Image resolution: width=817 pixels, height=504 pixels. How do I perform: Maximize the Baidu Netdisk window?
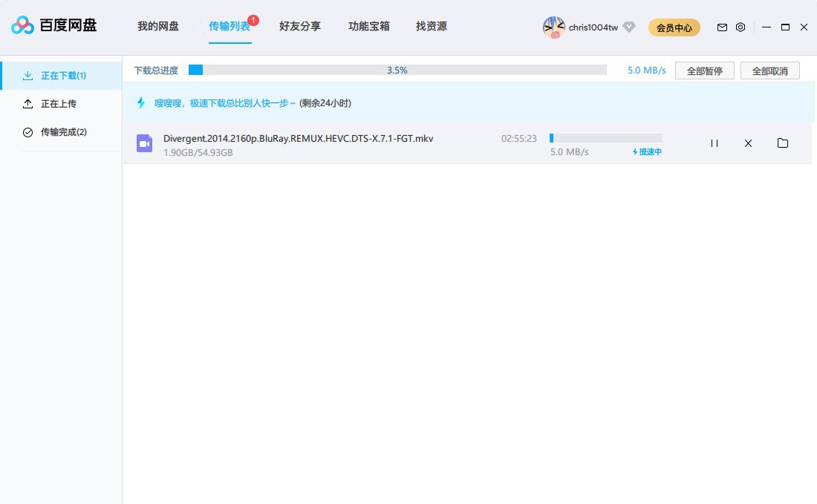785,27
